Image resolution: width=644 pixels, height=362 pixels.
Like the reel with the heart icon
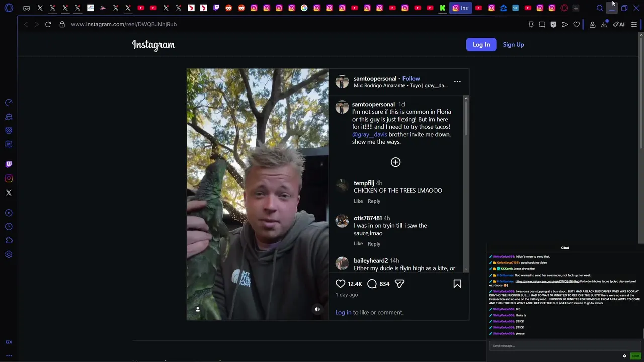point(341,284)
